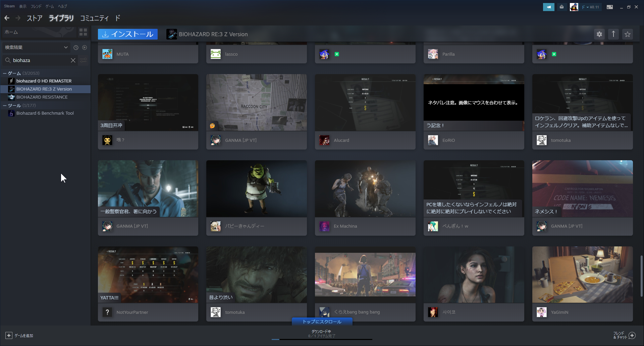The image size is (644, 346).
Task: Click the library search field
Action: 40,60
